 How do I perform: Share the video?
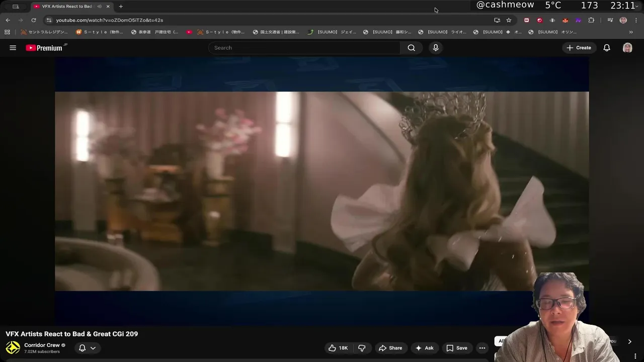pos(390,348)
